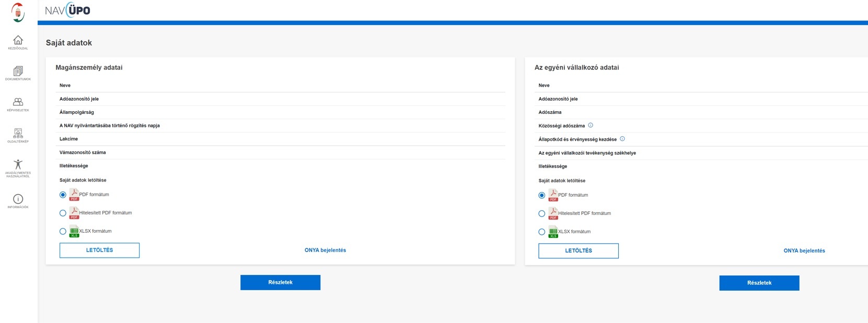Screen dimensions: 868x323
Task: Click Hitelesített PDF icon in egyéni vállalkozó panel
Action: tap(553, 213)
